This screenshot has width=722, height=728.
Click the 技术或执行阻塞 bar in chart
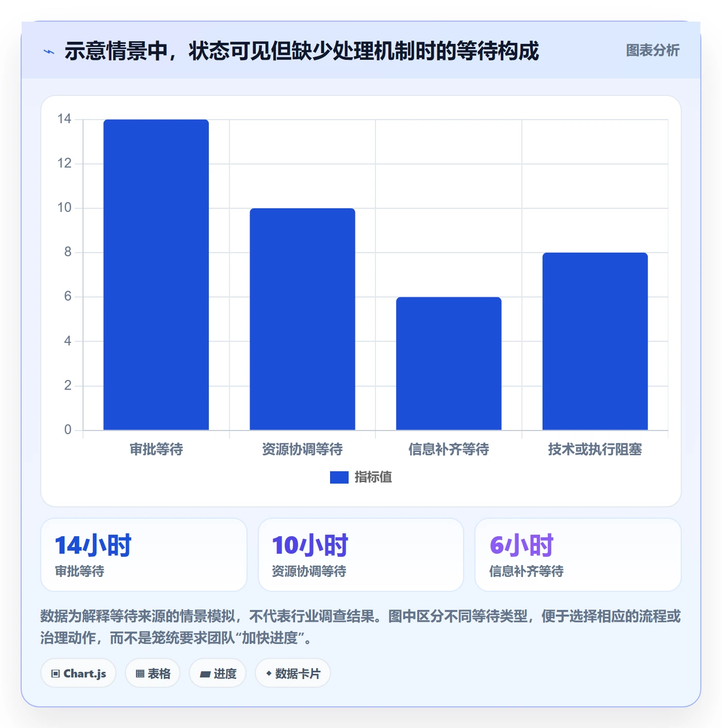pos(595,341)
